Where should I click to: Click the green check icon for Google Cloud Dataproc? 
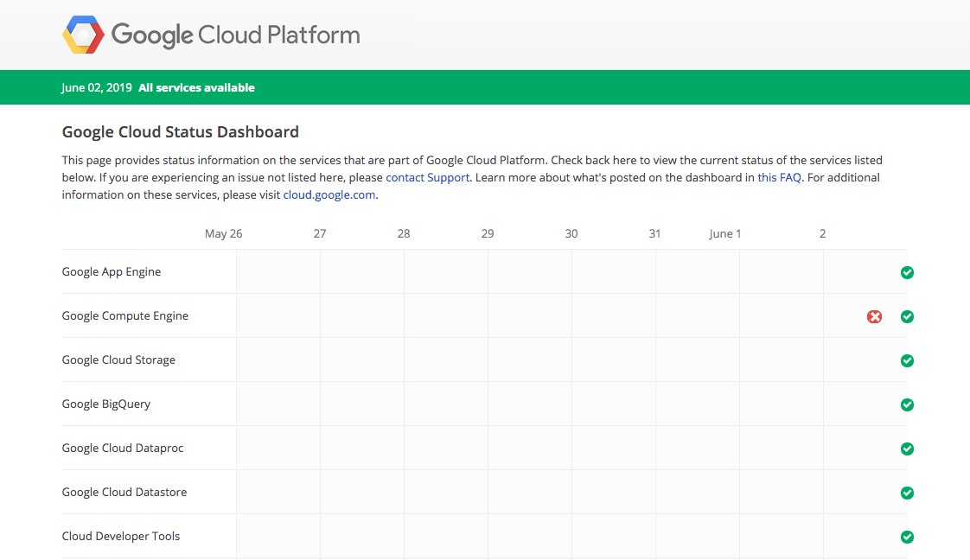907,449
